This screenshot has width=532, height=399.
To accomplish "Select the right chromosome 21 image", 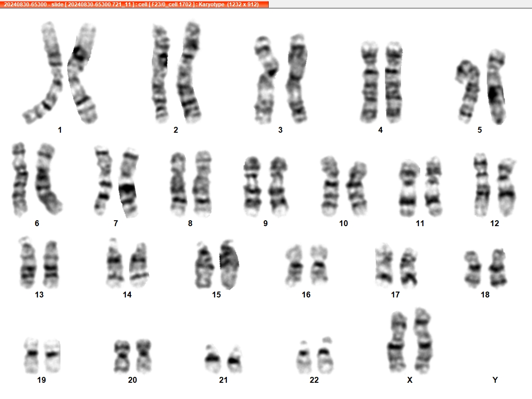I will [x=234, y=358].
